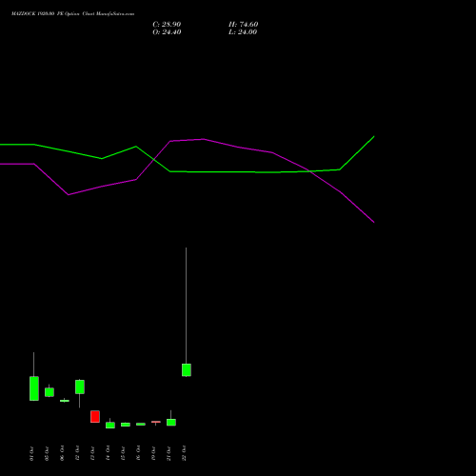
Task: Click the open value O: 24.40
Action: pos(167,32)
